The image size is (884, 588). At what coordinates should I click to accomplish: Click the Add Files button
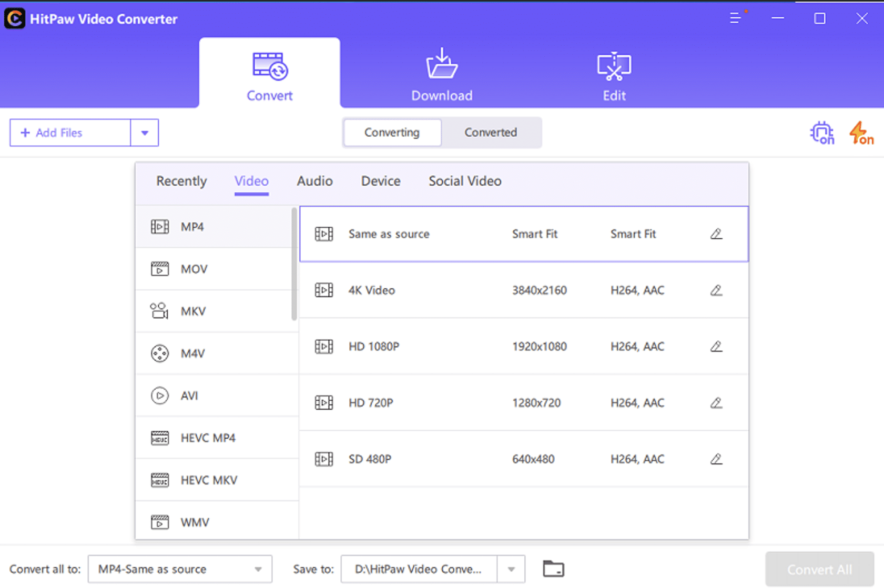[x=70, y=133]
